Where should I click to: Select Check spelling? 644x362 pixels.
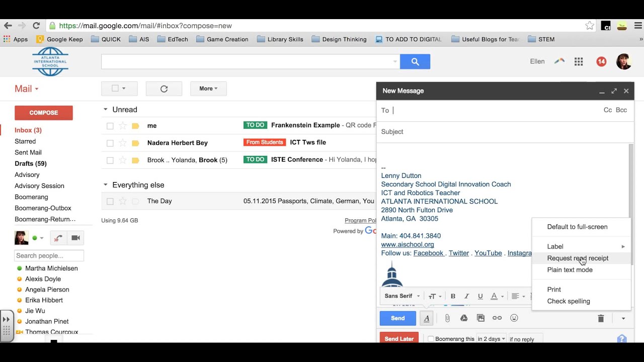click(x=581, y=301)
